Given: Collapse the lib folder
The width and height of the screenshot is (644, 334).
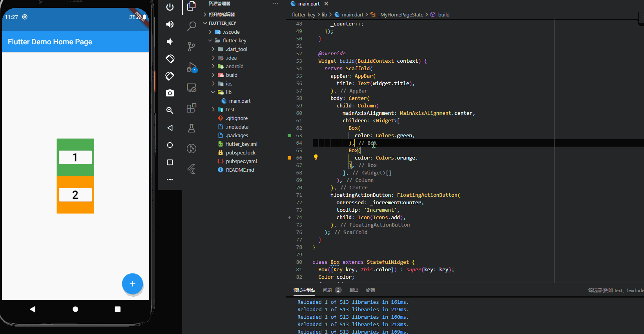Looking at the screenshot, I should click(229, 92).
